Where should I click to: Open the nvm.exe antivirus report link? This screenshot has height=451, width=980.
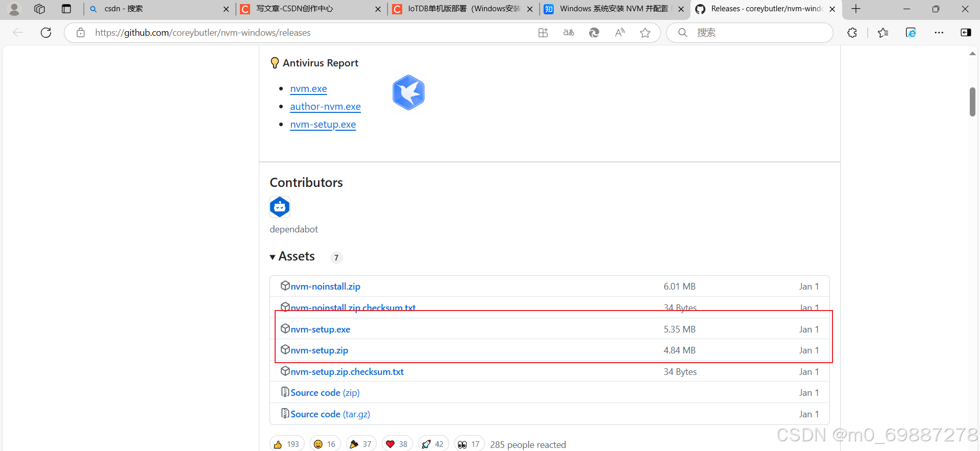(x=308, y=89)
